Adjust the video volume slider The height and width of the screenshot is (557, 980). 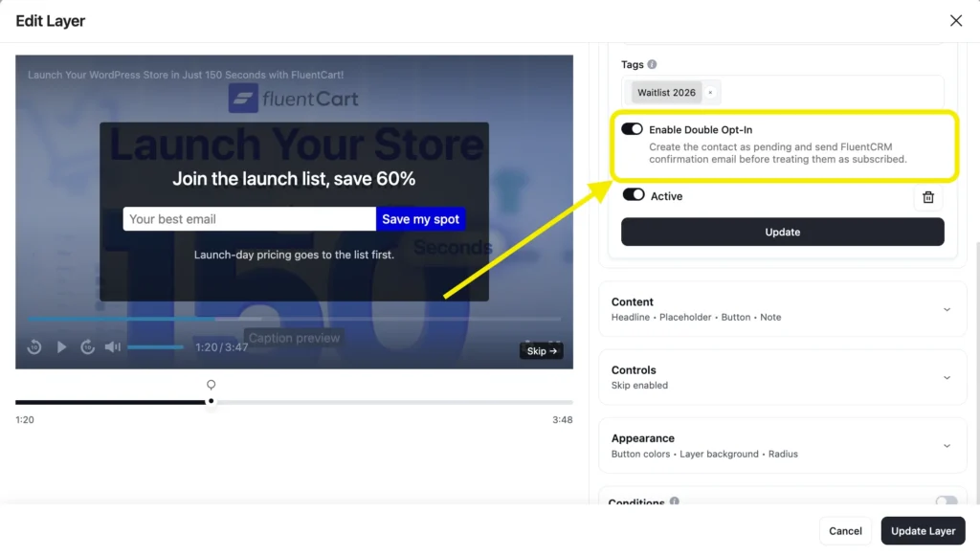[156, 347]
